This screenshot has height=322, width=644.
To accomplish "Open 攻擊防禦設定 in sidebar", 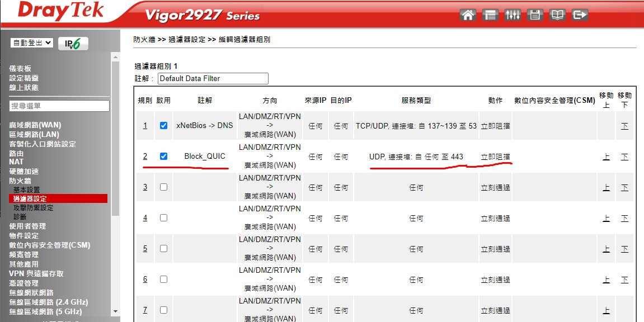I will [34, 207].
